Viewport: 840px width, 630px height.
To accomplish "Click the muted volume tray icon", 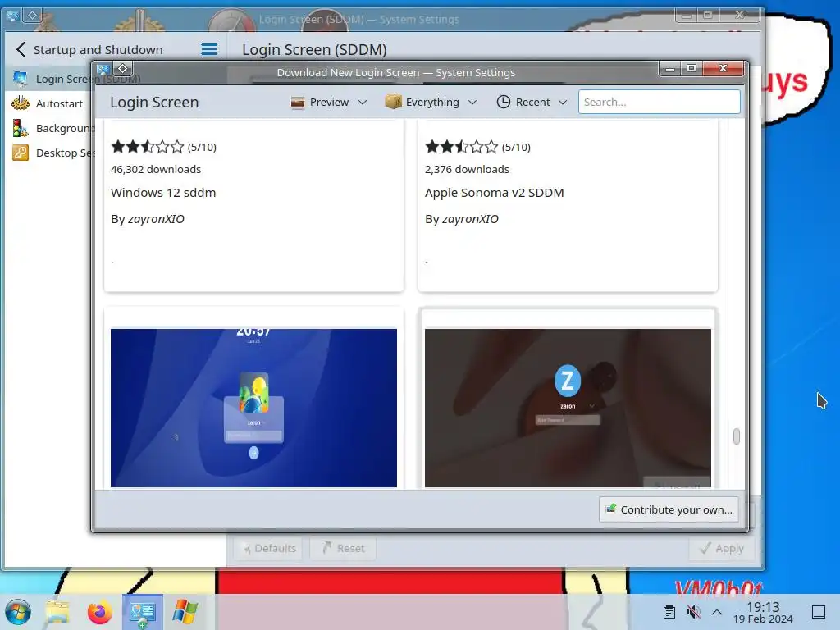I will coord(693,612).
